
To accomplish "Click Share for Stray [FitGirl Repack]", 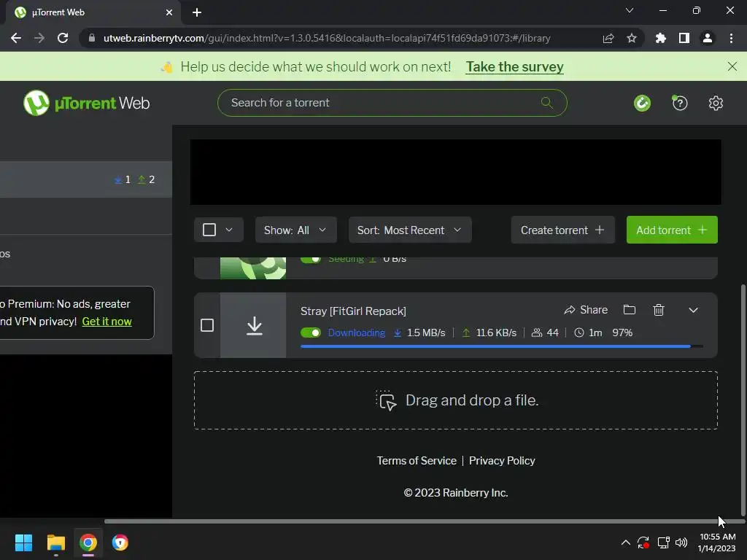I will point(586,310).
